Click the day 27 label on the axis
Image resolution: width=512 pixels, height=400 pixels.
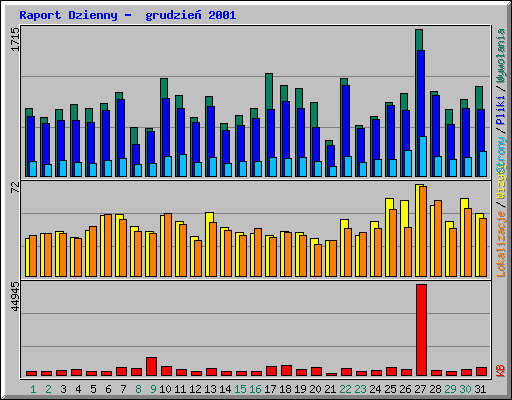420,389
